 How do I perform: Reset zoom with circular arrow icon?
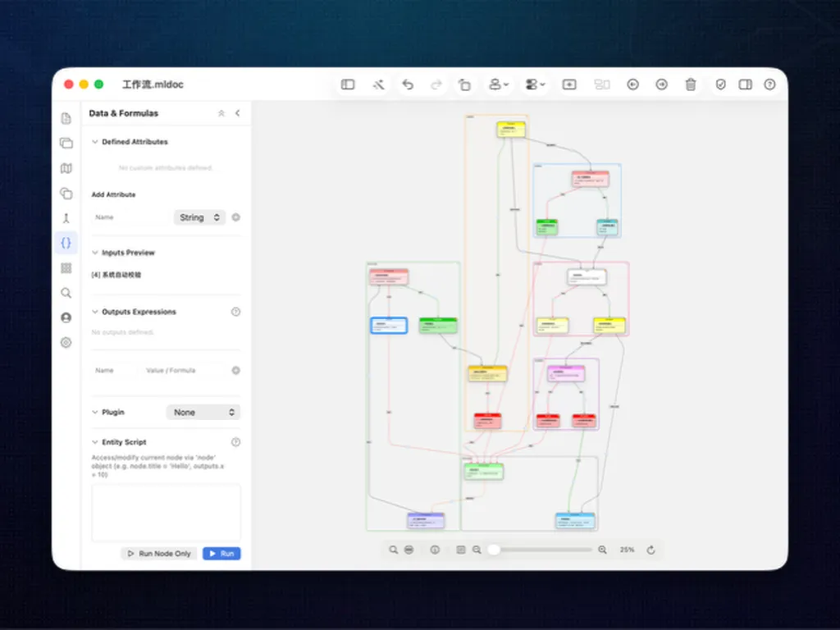click(x=651, y=550)
